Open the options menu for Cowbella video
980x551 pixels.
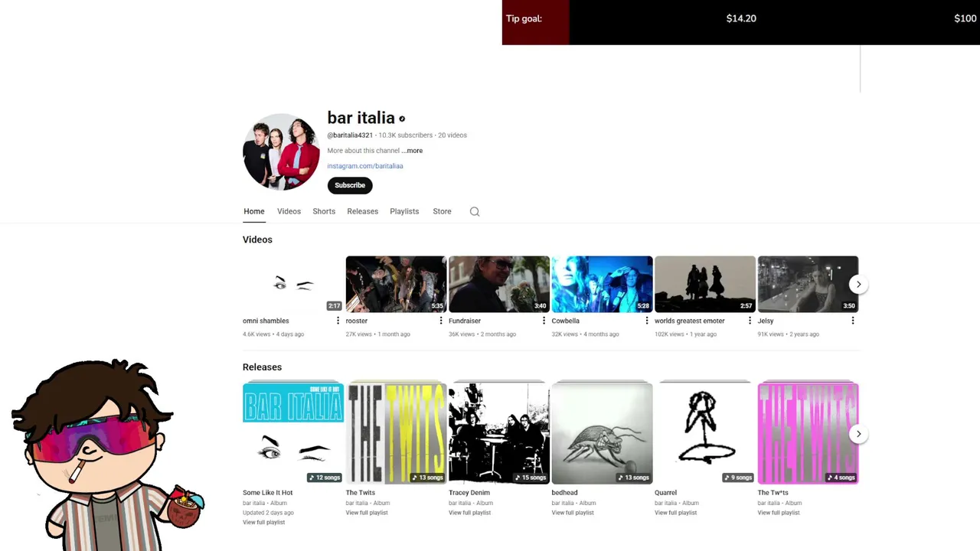coord(647,321)
